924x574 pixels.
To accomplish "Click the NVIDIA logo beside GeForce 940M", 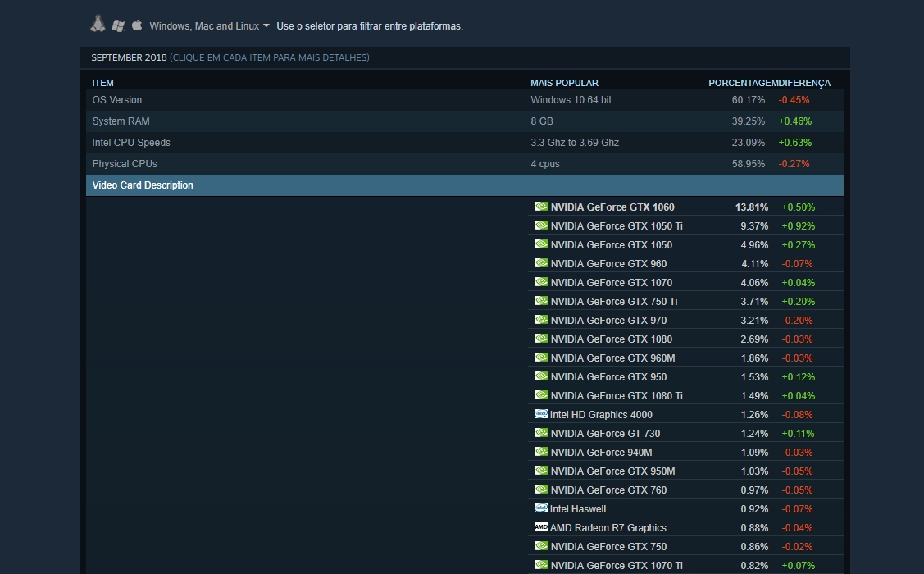I will [541, 452].
